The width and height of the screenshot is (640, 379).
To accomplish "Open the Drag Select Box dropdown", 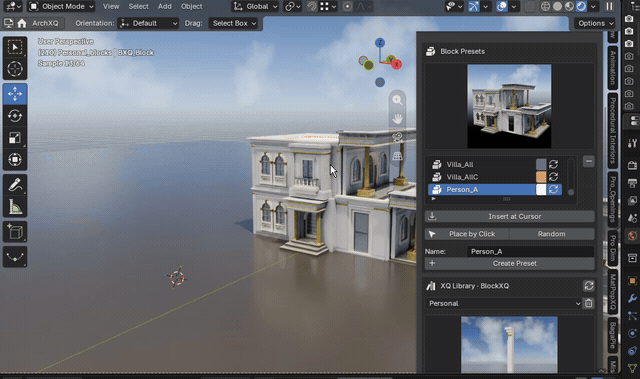I will 233,23.
